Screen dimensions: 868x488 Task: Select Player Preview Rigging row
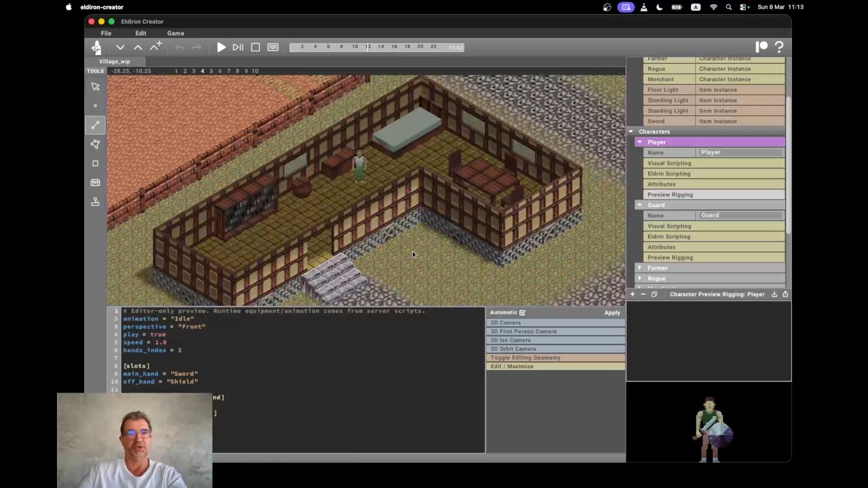tap(715, 195)
